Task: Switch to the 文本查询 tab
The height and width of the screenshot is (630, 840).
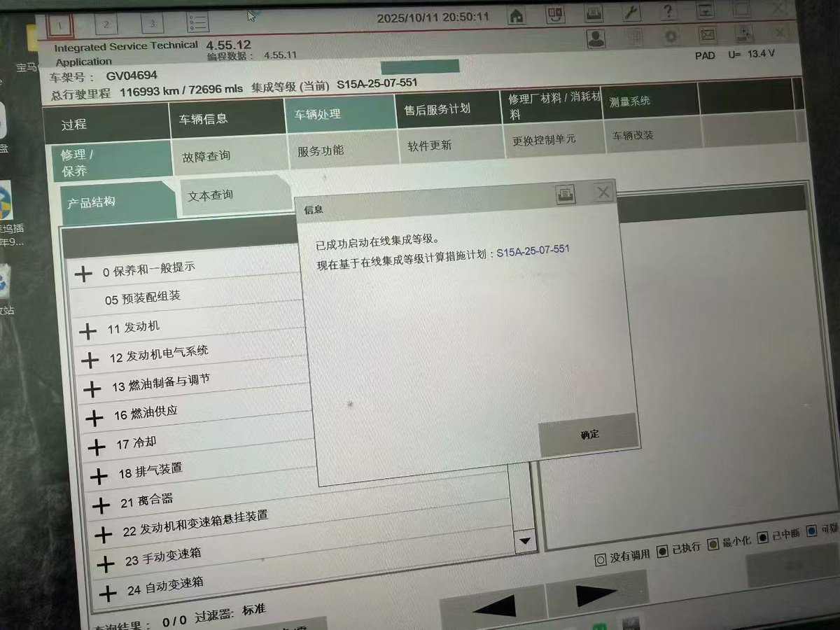Action: pos(234,194)
